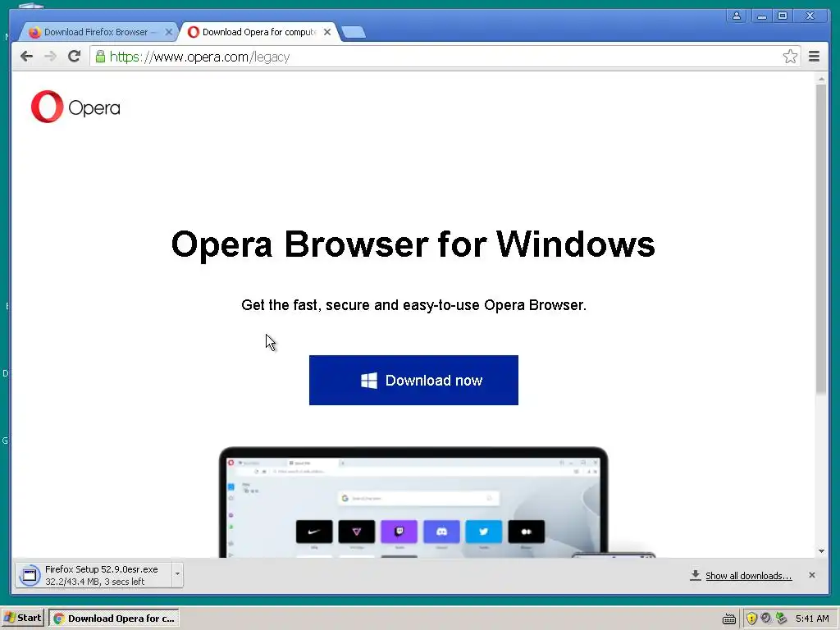Close the downloads bar

(x=811, y=575)
